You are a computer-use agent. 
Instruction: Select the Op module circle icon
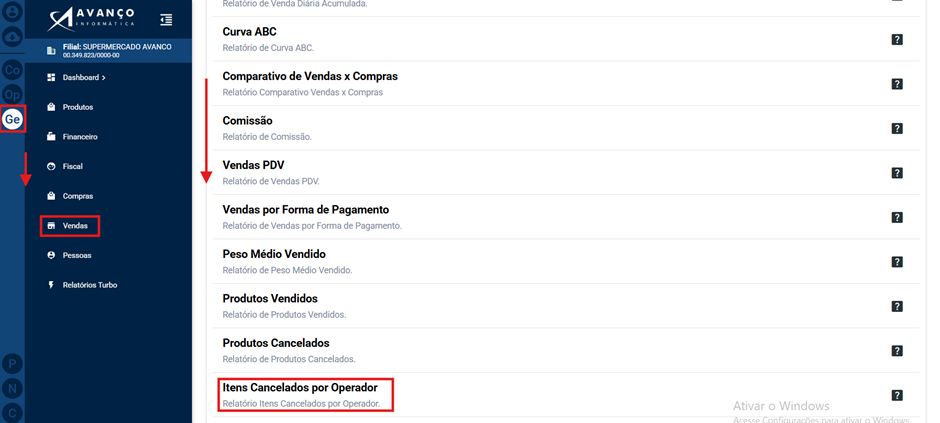(13, 95)
